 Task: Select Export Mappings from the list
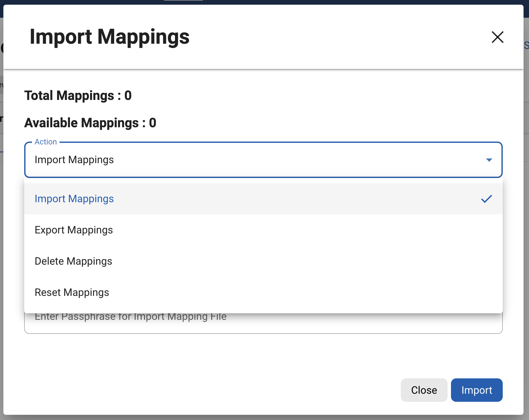(74, 230)
